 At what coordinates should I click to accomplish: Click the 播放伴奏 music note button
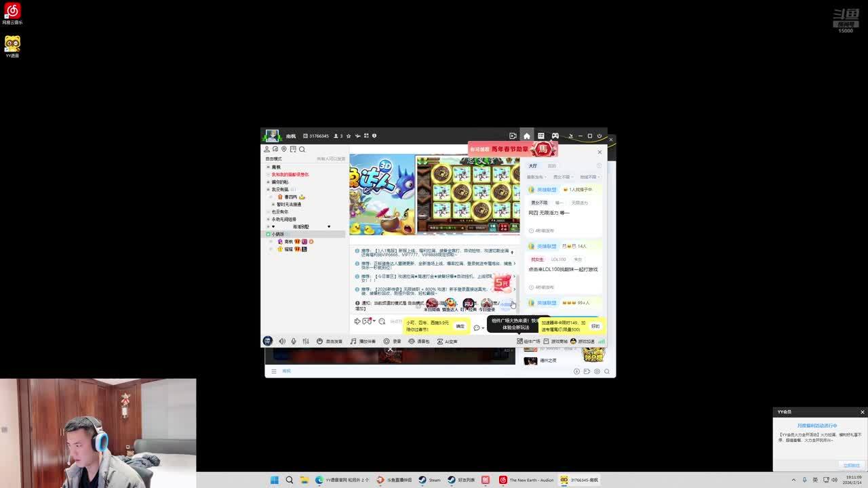[363, 341]
